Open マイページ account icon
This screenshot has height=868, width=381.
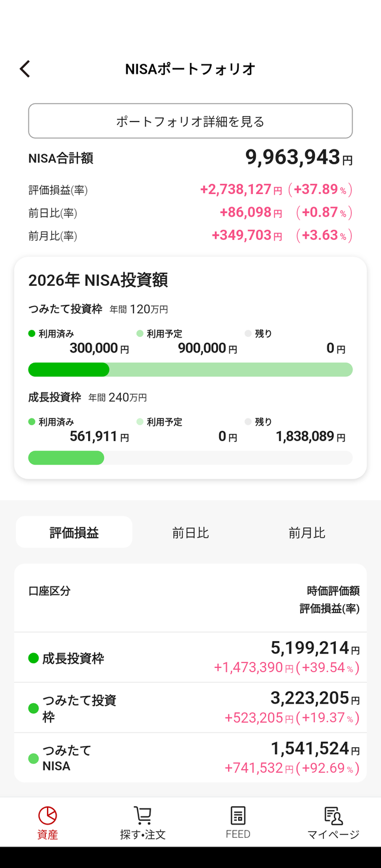[x=333, y=814]
